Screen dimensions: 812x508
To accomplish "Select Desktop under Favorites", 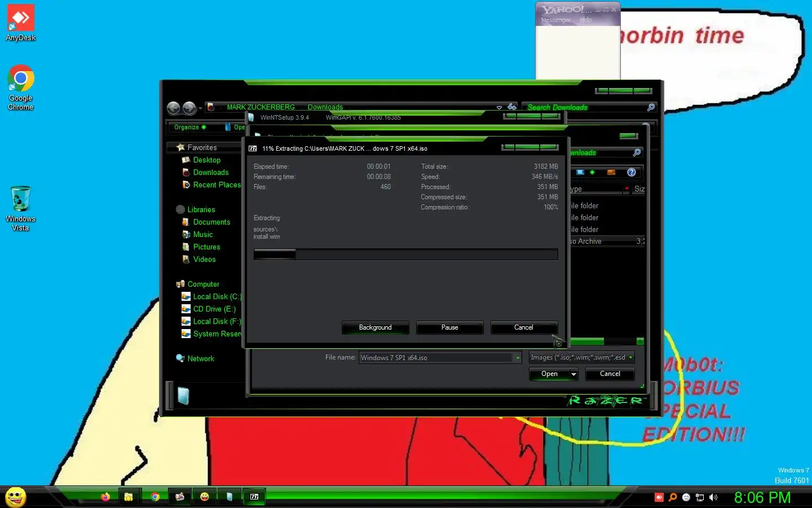I will pos(207,160).
